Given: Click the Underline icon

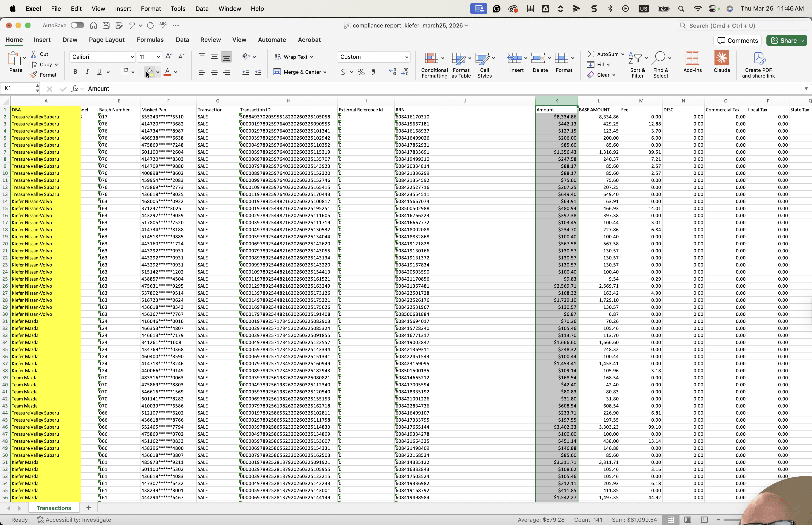Looking at the screenshot, I should (99, 72).
